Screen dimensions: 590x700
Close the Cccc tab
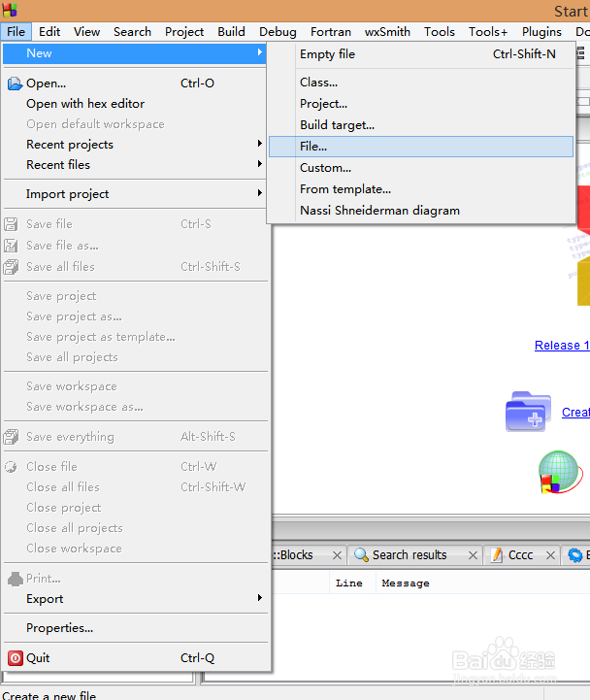(x=551, y=555)
